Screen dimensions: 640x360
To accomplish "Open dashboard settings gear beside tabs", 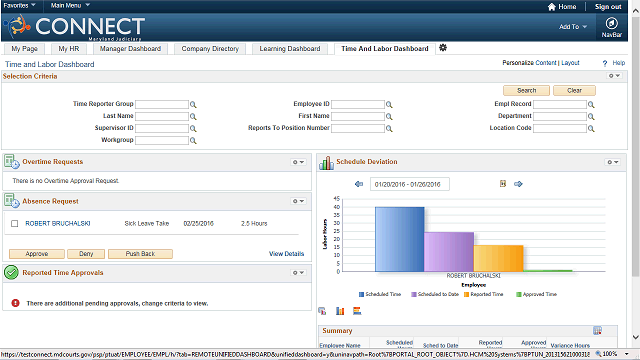I will (443, 48).
